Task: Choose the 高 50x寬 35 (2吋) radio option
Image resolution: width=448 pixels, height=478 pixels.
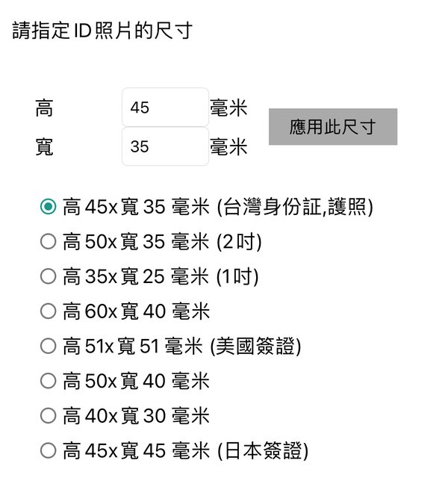Action: coord(48,242)
